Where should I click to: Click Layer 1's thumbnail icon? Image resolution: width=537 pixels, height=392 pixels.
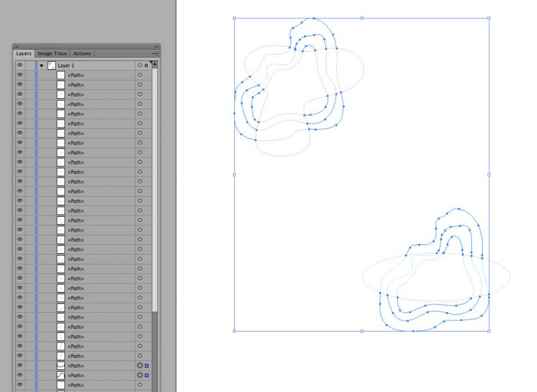coord(49,65)
